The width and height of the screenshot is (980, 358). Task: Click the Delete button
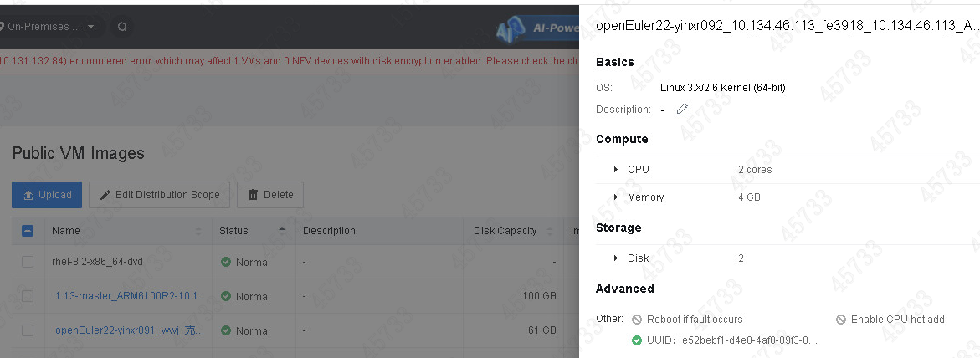270,195
